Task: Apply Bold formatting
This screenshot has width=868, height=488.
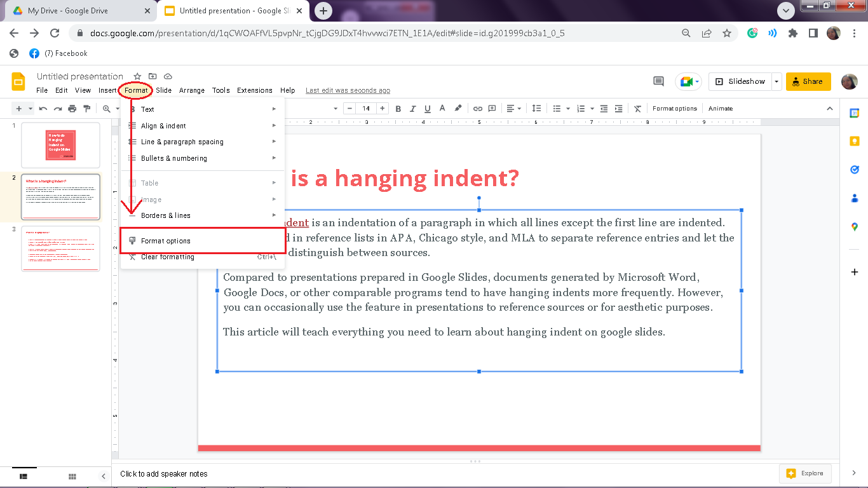Action: pyautogui.click(x=398, y=109)
